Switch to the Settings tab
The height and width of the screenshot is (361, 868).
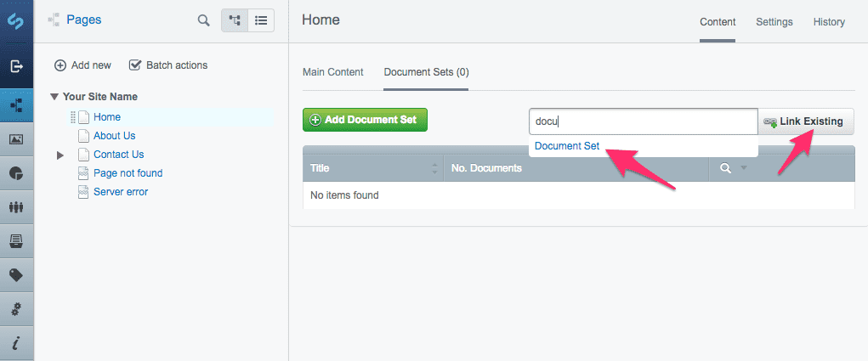(774, 22)
